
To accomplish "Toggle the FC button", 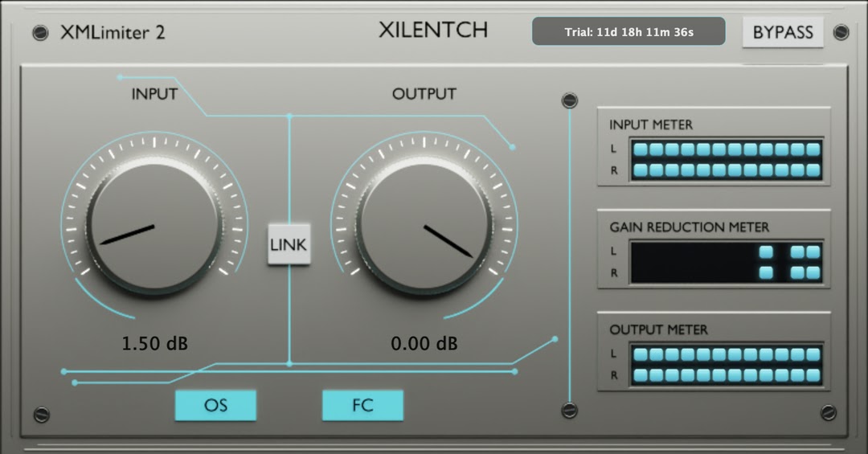I will click(362, 405).
